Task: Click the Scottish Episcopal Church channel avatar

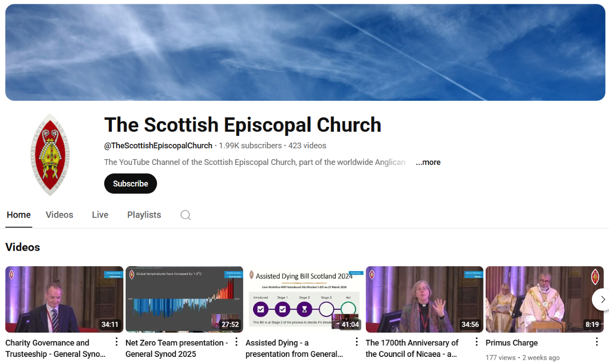Action: tap(50, 154)
